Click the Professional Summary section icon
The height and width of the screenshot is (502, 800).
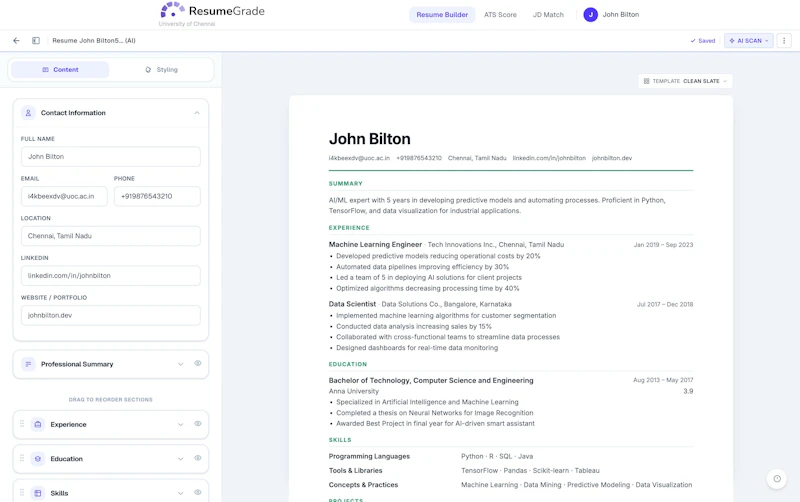(x=28, y=364)
